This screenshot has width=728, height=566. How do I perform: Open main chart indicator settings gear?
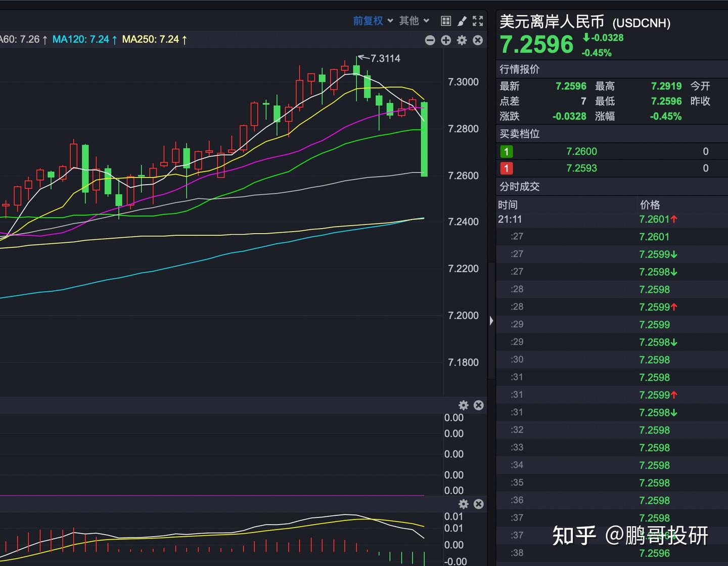coord(462,40)
